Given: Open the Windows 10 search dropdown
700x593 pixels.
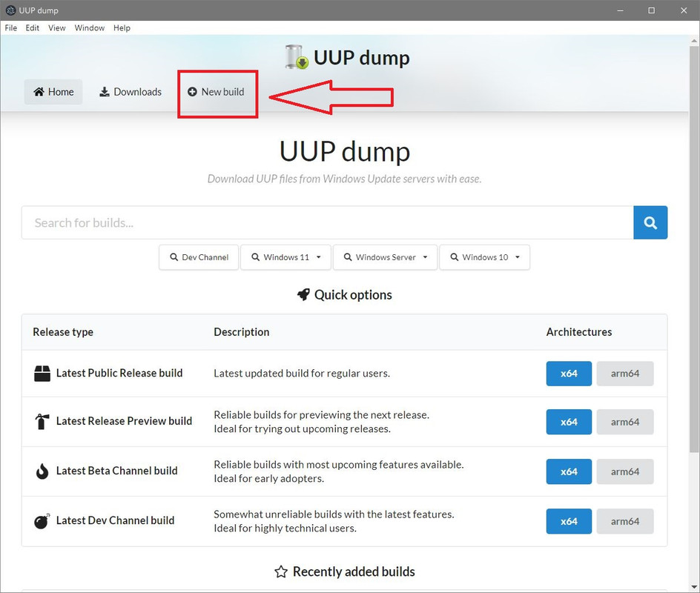Looking at the screenshot, I should tap(485, 257).
